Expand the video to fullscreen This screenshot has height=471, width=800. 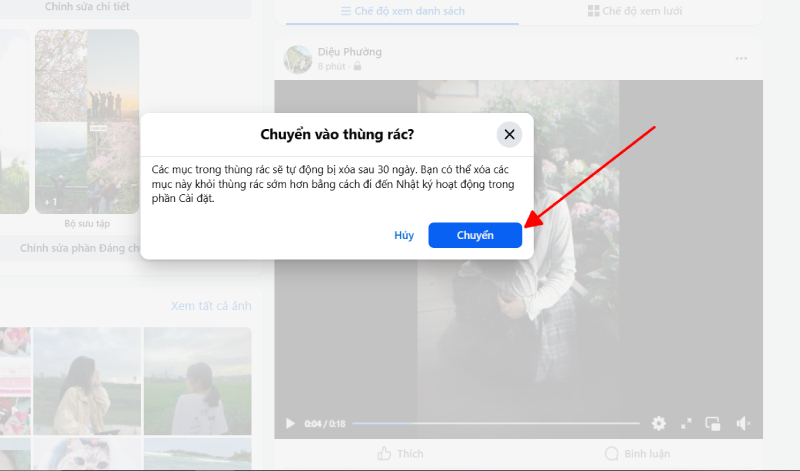686,423
